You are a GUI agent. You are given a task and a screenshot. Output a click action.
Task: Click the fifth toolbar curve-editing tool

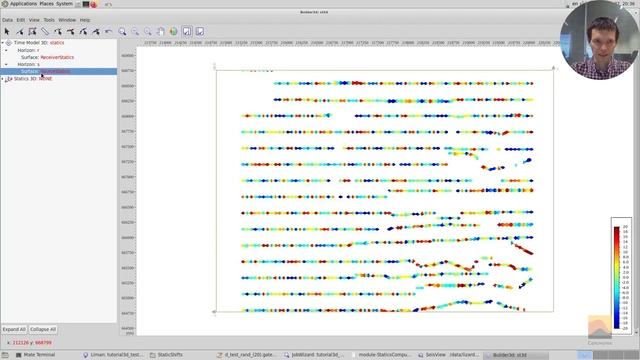coord(58,31)
